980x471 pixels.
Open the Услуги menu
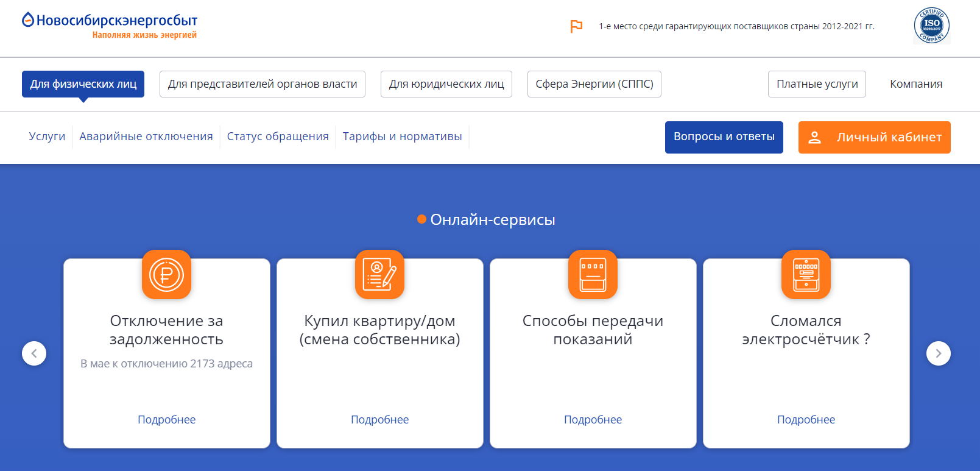pyautogui.click(x=47, y=136)
